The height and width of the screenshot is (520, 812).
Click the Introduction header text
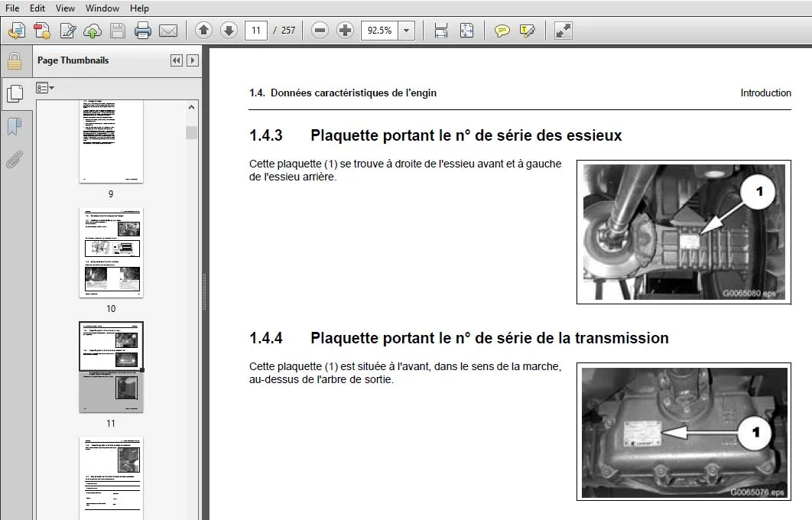[765, 93]
